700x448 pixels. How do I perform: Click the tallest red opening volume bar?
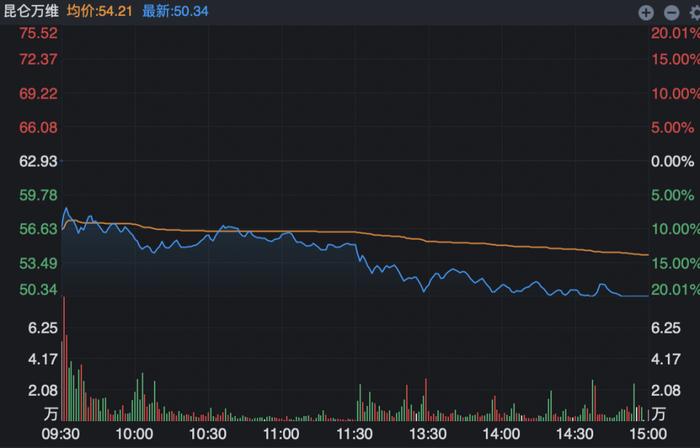pyautogui.click(x=64, y=359)
